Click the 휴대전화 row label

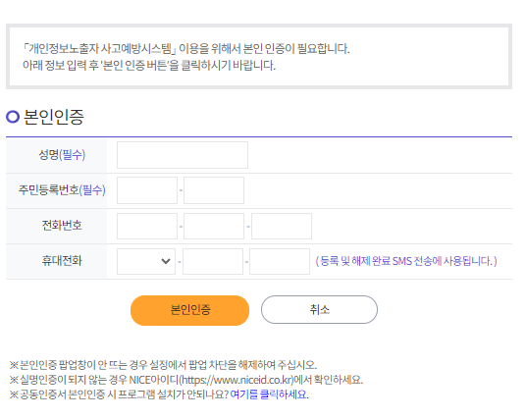pos(62,261)
